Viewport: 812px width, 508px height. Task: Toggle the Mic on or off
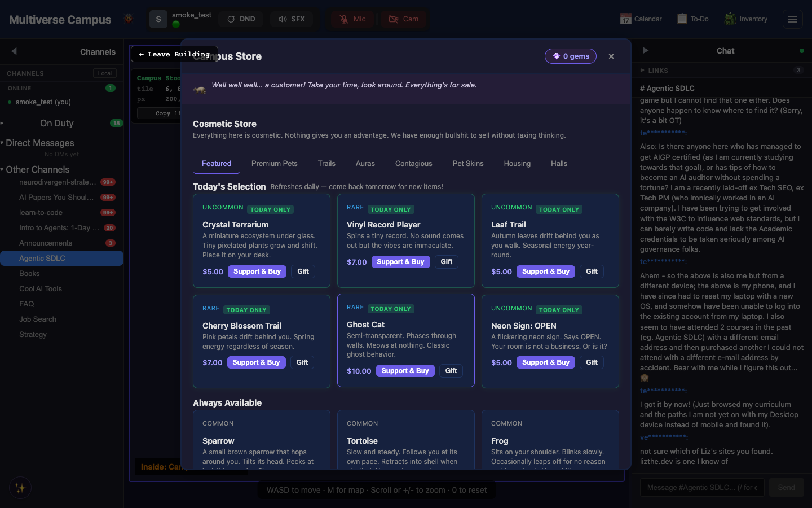(x=352, y=19)
